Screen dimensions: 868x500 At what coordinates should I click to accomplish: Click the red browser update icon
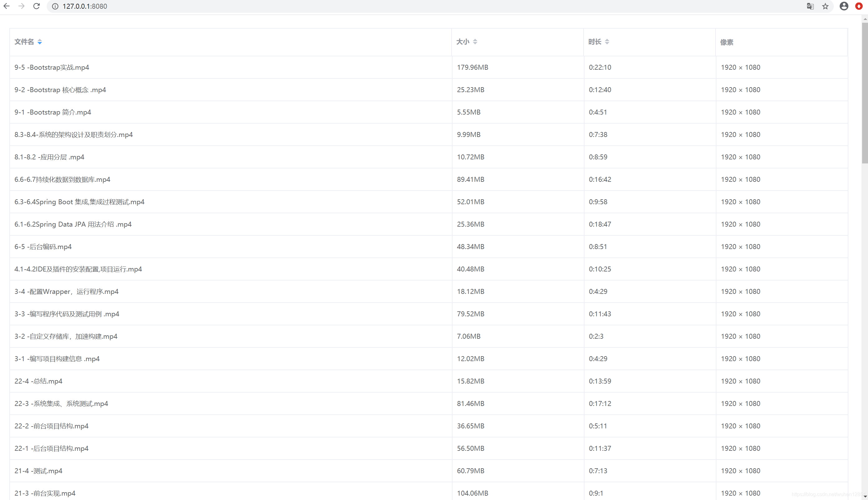pyautogui.click(x=859, y=6)
